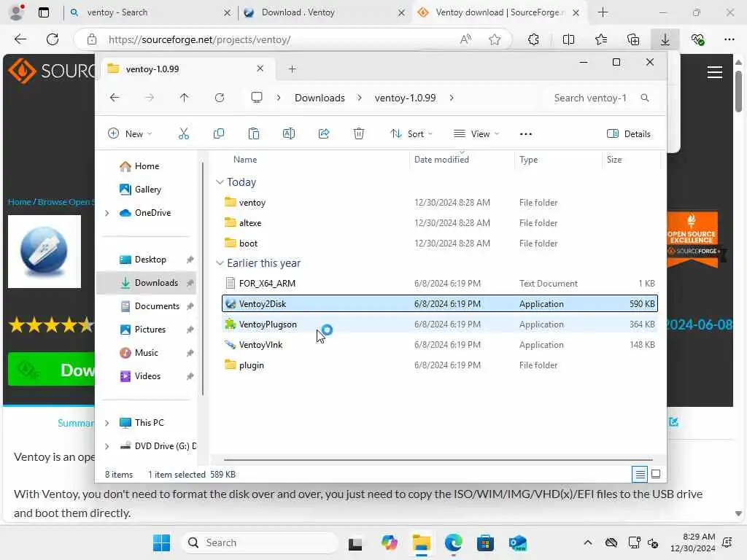Refresh the ventoy-1.0.99 folder view

point(219,98)
